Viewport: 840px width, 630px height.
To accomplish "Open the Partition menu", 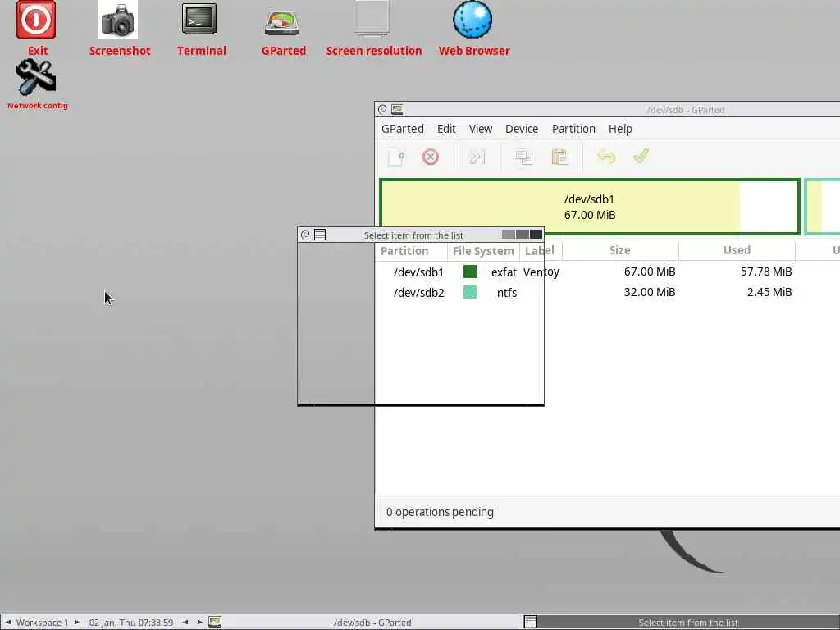I will click(x=573, y=129).
